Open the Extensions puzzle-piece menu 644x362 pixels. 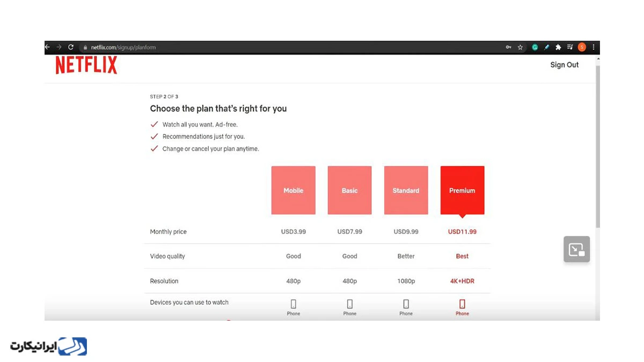click(x=558, y=47)
